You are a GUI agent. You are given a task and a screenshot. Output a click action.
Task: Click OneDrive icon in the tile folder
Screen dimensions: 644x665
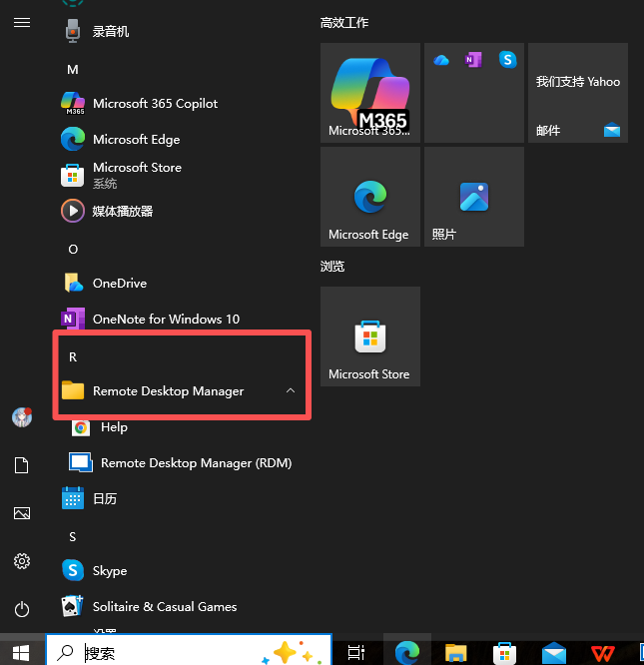point(441,60)
